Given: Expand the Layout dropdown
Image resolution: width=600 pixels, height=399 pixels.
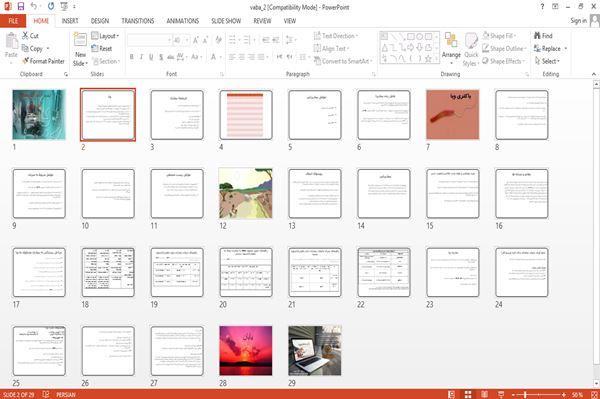Looking at the screenshot, I should click(105, 36).
